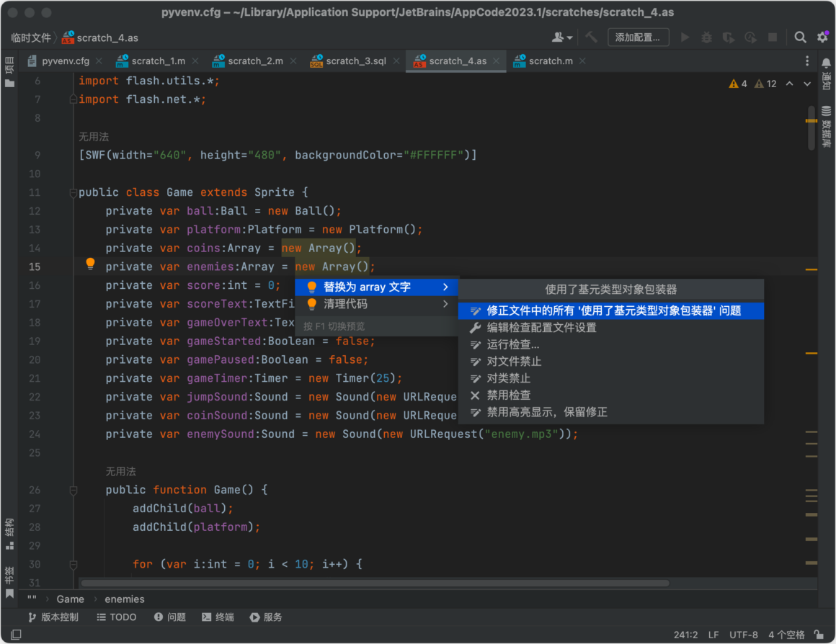Switch to the scratch_2.m tab
Screen dimensions: 836x644
click(255, 61)
